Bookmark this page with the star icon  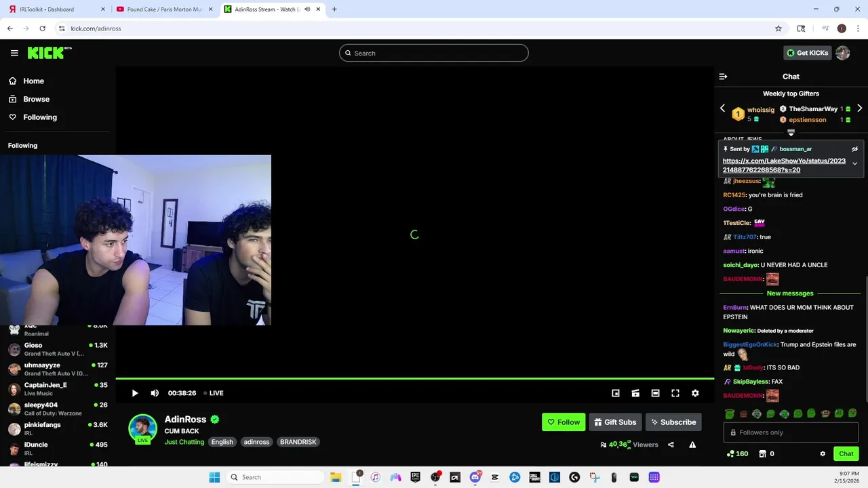(778, 28)
